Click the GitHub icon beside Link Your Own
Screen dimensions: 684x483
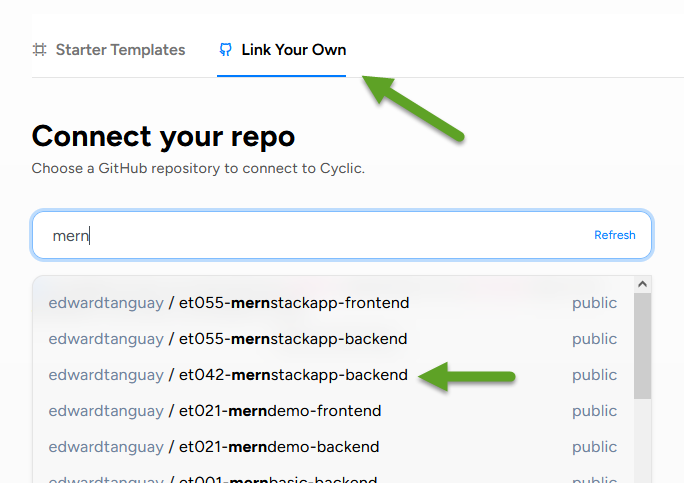[226, 50]
